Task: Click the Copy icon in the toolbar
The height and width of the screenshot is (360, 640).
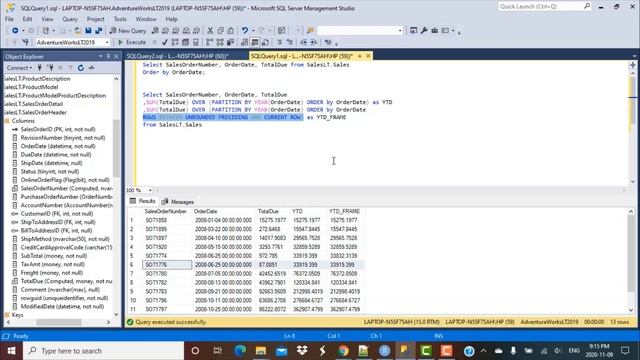Action: (220, 31)
